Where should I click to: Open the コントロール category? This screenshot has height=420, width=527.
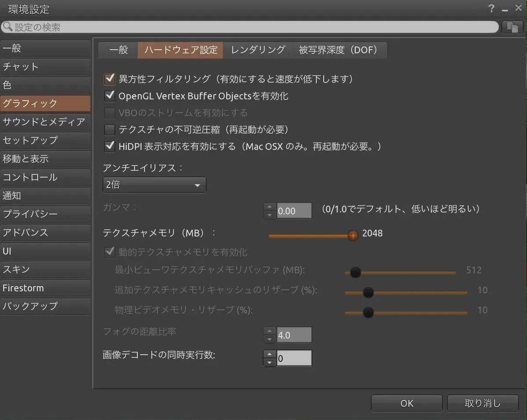tap(45, 177)
